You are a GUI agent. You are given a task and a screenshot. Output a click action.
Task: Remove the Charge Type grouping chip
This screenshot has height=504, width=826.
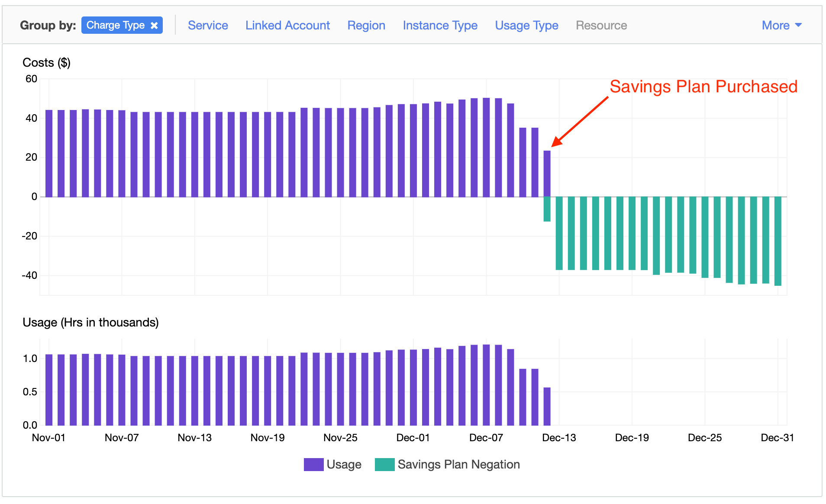tap(155, 25)
